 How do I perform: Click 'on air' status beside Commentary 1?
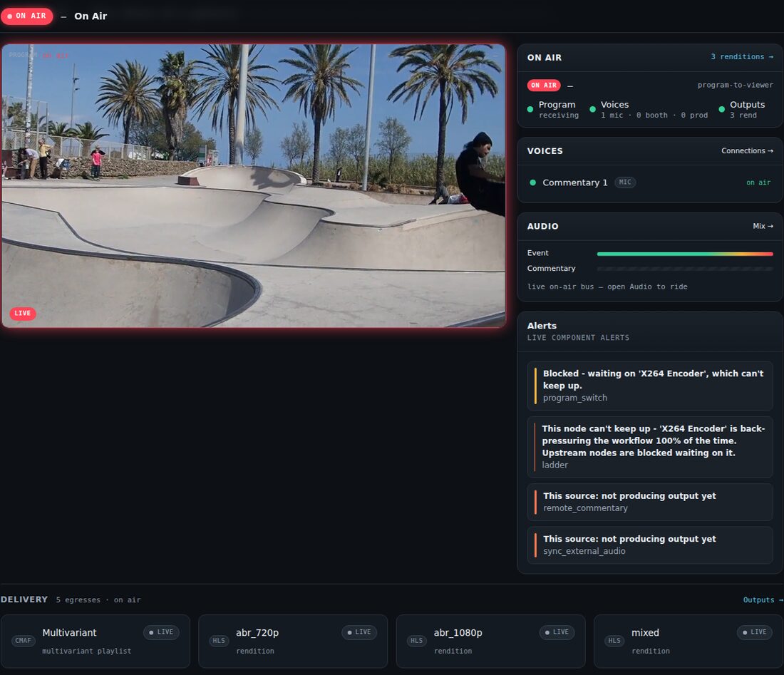tap(758, 183)
